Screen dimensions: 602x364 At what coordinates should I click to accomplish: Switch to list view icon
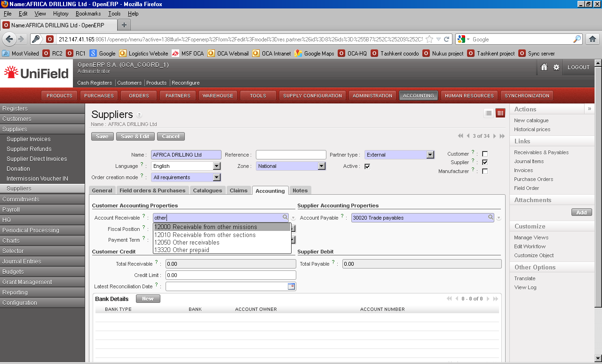489,113
